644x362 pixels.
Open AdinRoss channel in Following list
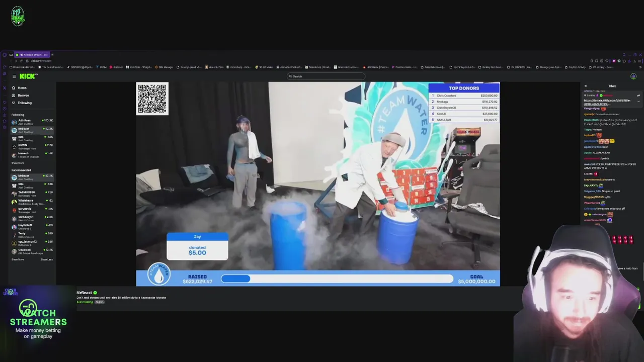click(x=32, y=122)
